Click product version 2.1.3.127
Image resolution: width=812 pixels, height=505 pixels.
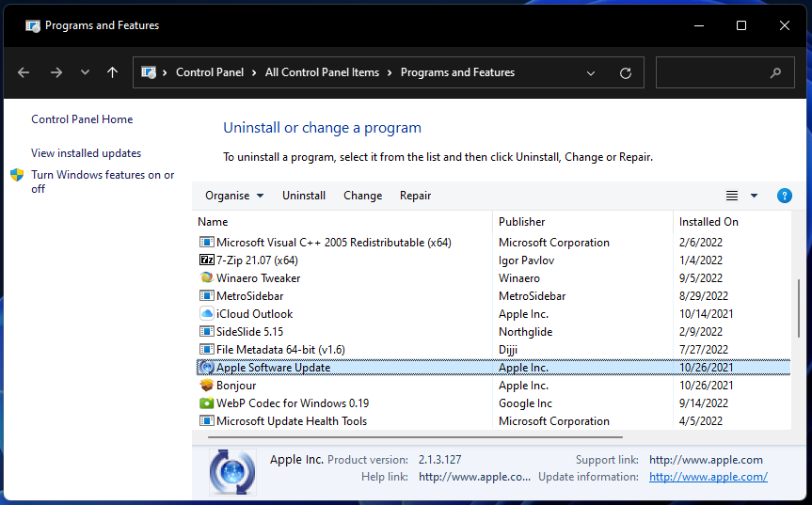pos(439,460)
